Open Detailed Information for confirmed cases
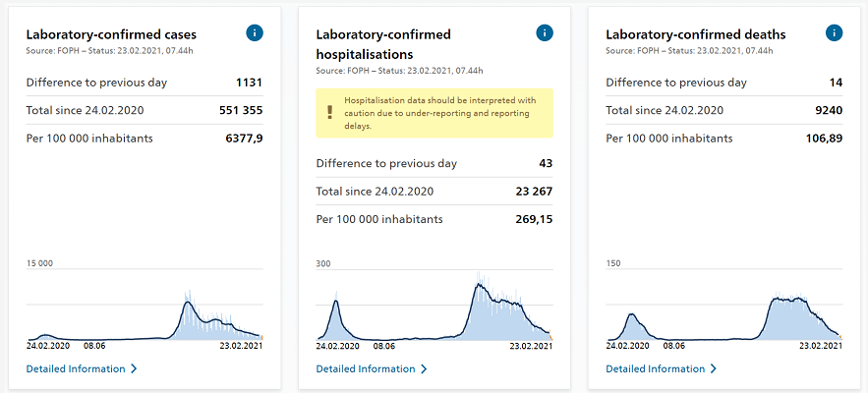868x393 pixels. (76, 369)
